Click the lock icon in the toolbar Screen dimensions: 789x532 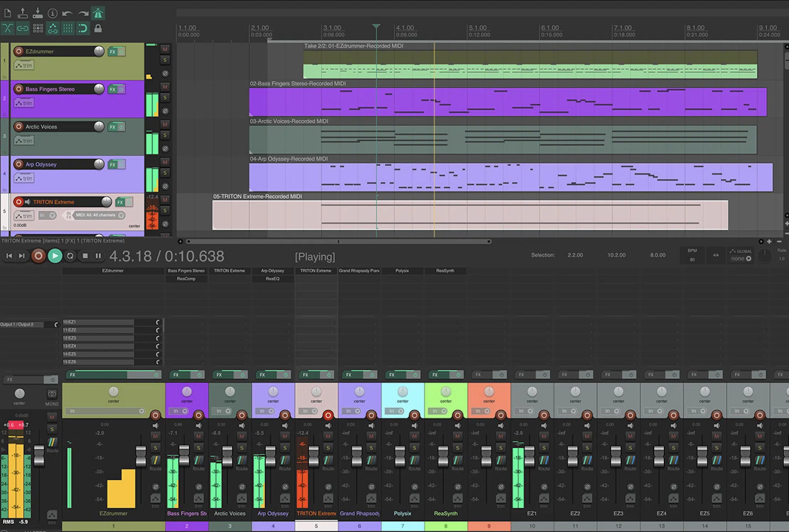pos(98,28)
